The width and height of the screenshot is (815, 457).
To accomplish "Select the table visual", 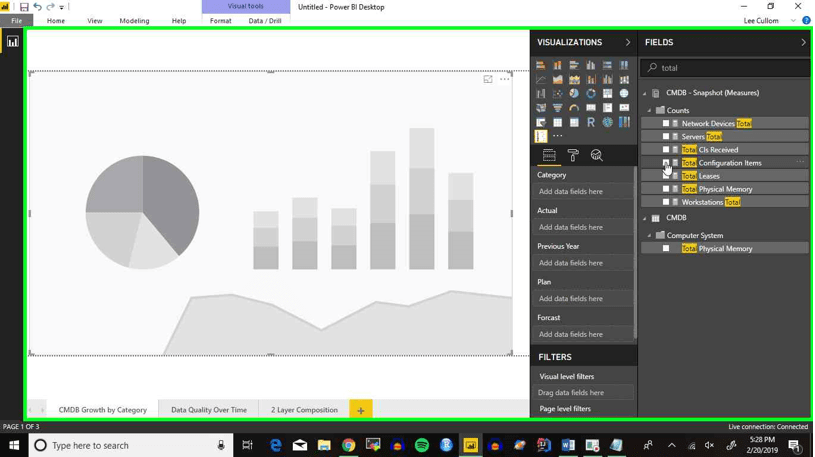I will [557, 123].
